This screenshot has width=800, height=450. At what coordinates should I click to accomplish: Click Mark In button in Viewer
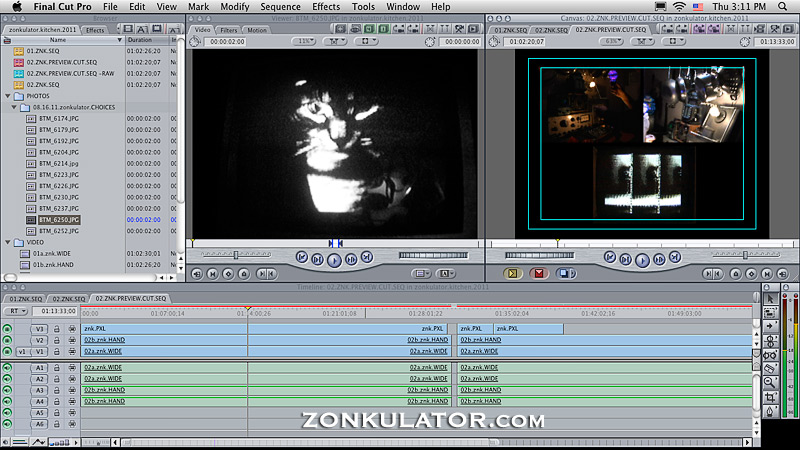coord(262,274)
